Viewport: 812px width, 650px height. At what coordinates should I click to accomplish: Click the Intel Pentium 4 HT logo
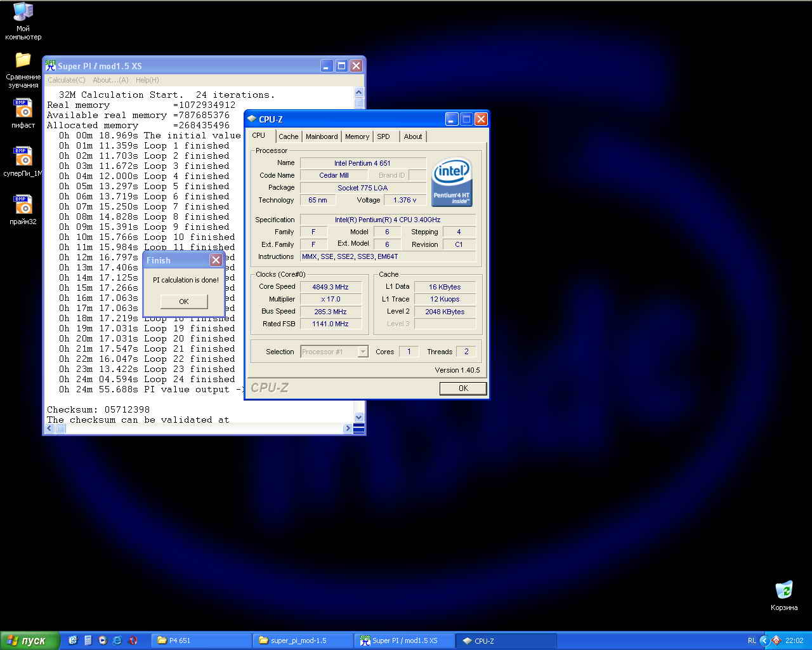tap(452, 182)
